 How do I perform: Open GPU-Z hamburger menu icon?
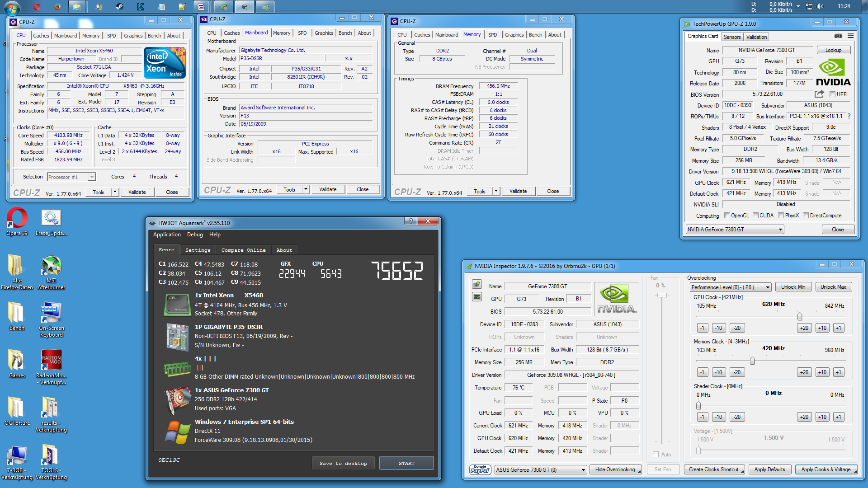click(850, 36)
